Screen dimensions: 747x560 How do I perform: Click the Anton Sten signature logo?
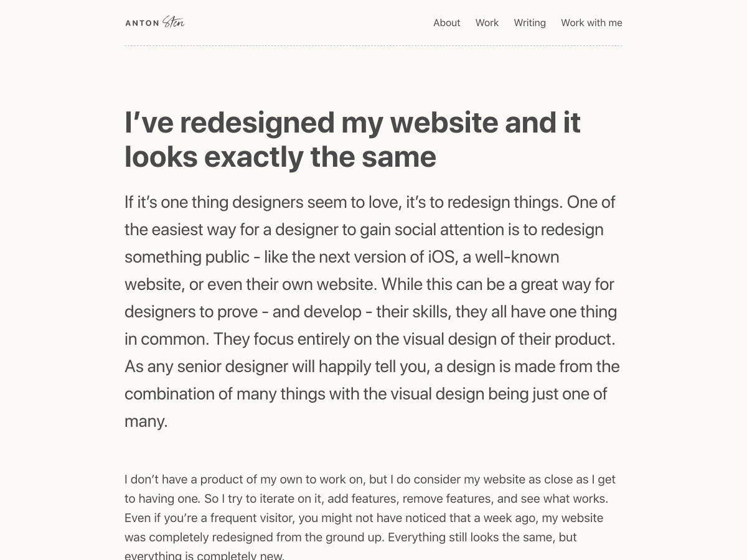[173, 22]
